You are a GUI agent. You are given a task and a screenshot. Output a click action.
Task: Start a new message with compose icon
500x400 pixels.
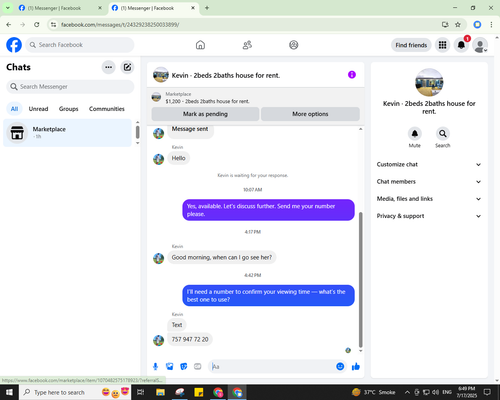pyautogui.click(x=127, y=67)
